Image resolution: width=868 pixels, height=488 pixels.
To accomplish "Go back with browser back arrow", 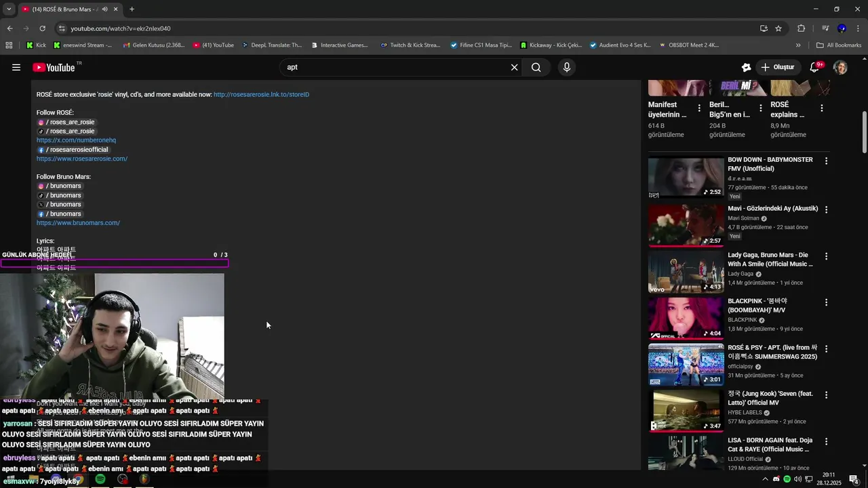I will point(9,28).
